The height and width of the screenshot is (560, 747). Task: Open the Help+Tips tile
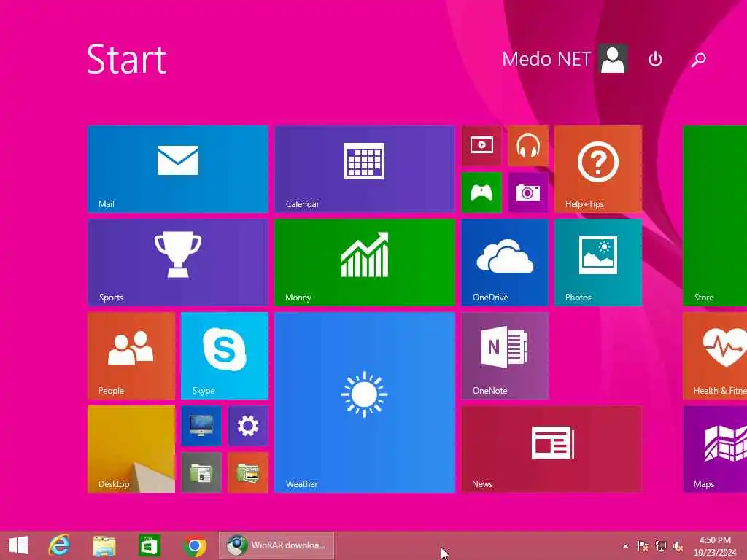tap(598, 169)
